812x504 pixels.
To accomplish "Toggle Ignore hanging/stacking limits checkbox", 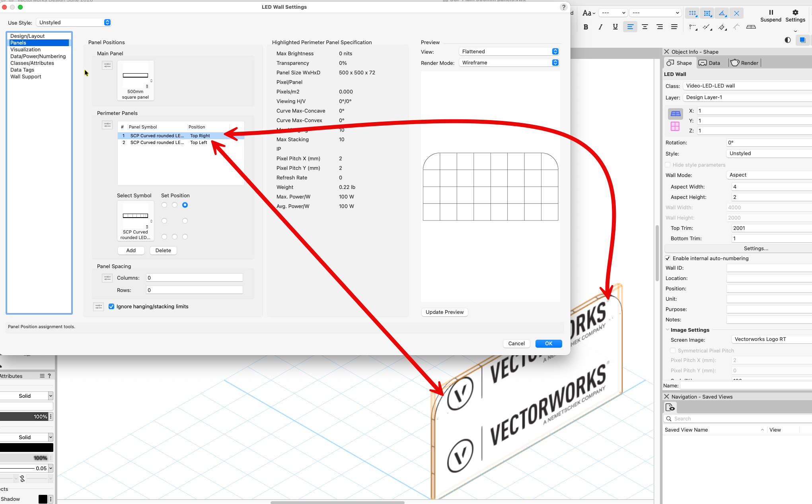I will (111, 307).
